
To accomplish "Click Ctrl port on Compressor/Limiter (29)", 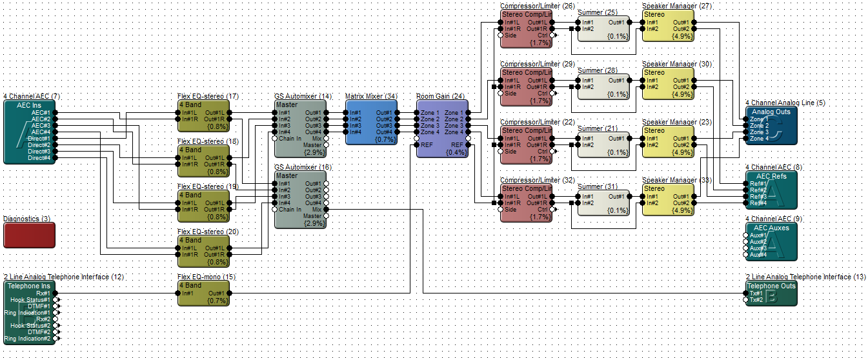I will (x=553, y=93).
